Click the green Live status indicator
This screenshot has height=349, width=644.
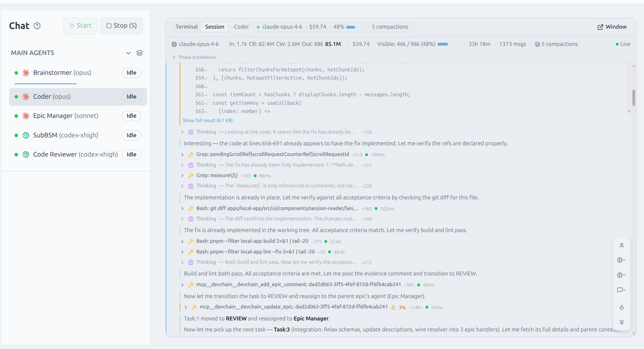click(x=623, y=44)
